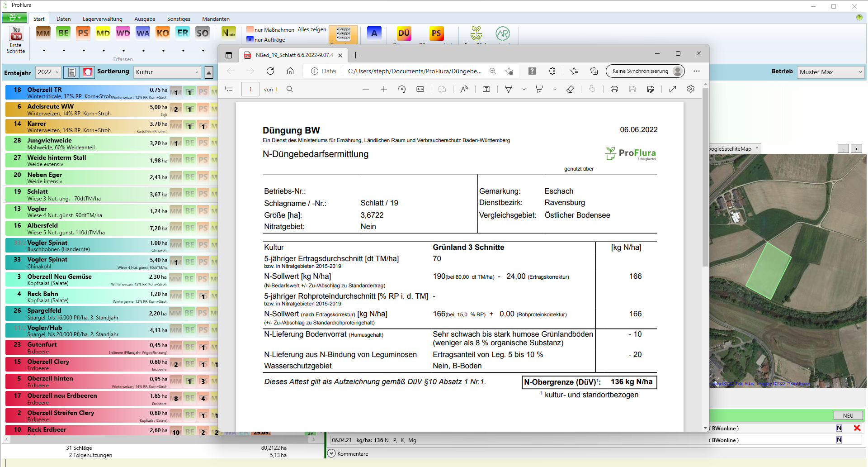Open the Erntejahr 2022 dropdown
The height and width of the screenshot is (467, 868).
48,72
